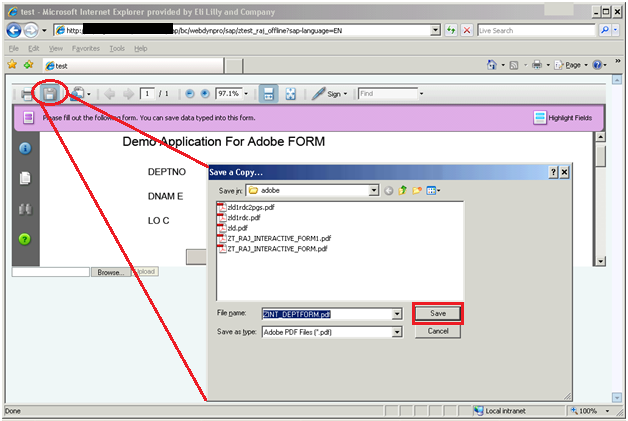Screen dimensions: 628x421
Task: Open the binoculars search panel icon
Action: coord(25,209)
